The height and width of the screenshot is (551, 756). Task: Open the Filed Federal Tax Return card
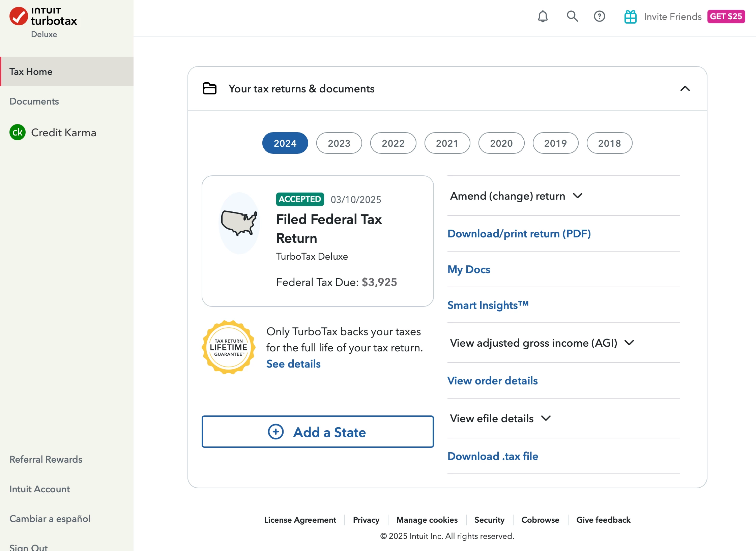[317, 241]
